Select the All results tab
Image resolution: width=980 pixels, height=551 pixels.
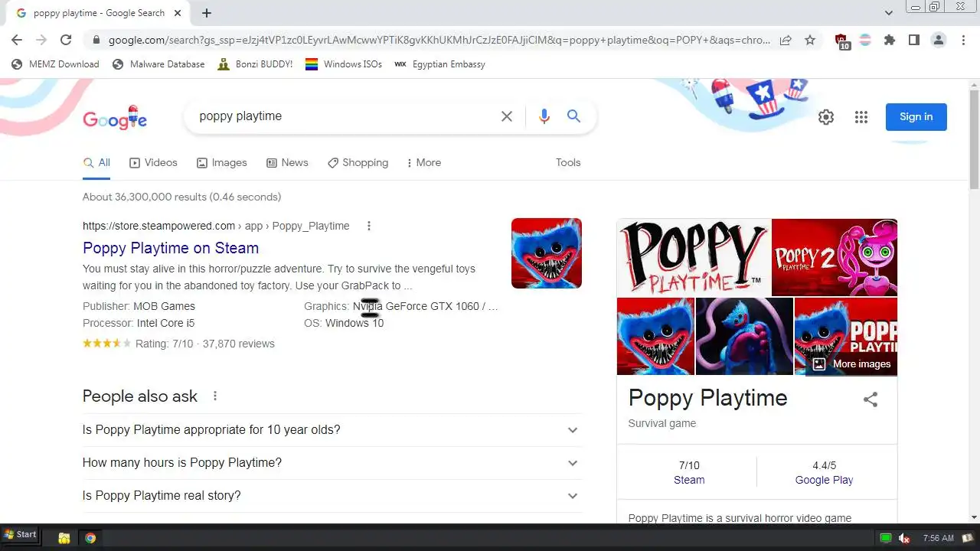[x=96, y=162]
